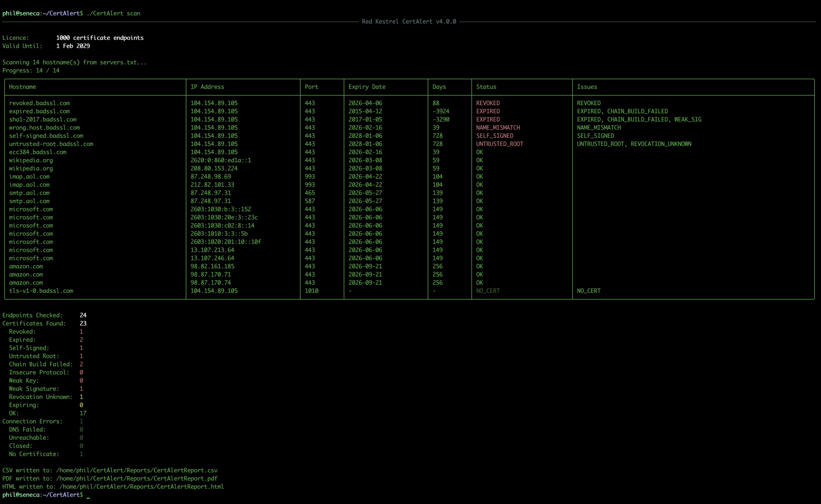Click the "Issues" column header
This screenshot has width=821, height=504.
point(587,87)
